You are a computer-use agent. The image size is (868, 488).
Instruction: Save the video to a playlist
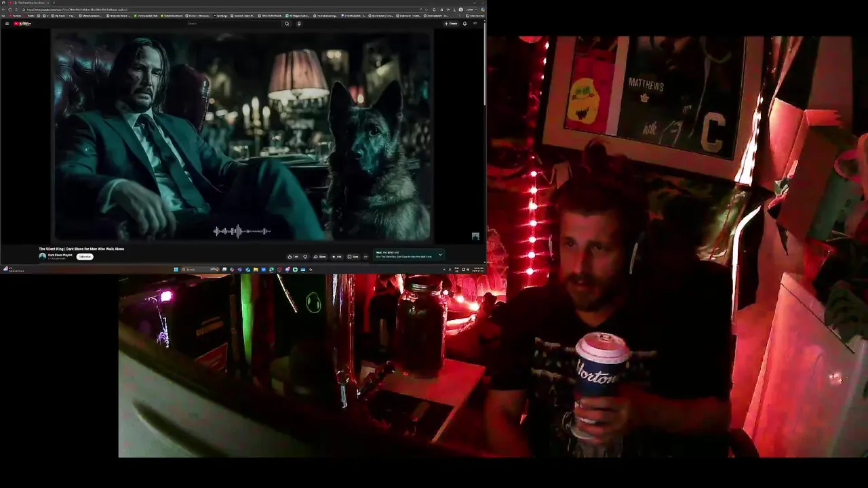(x=353, y=257)
